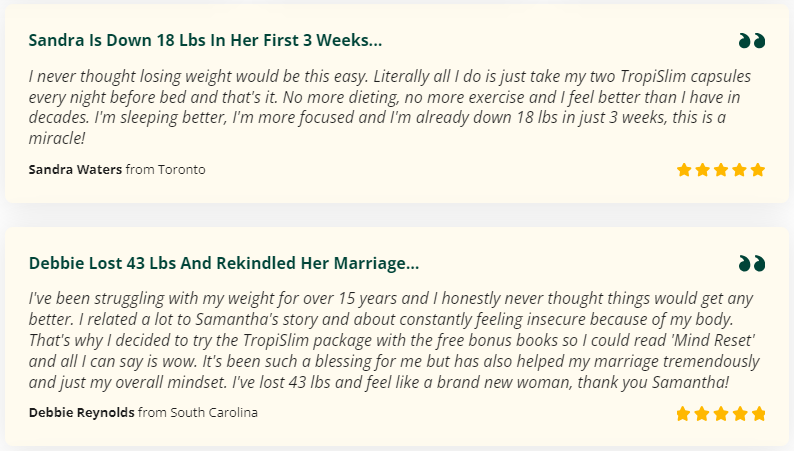Click the last star of Debbie's rating

pyautogui.click(x=759, y=414)
